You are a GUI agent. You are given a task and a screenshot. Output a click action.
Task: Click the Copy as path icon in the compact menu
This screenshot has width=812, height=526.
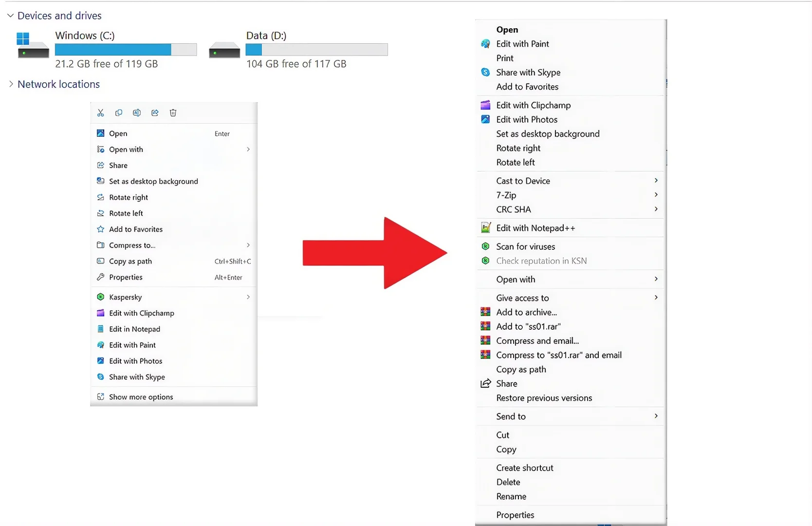(101, 261)
